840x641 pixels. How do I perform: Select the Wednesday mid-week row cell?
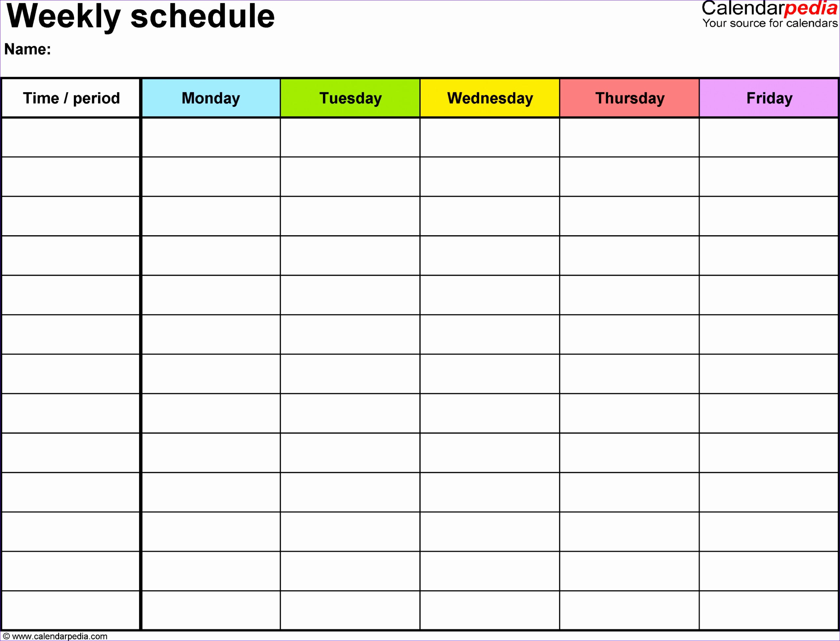[490, 370]
